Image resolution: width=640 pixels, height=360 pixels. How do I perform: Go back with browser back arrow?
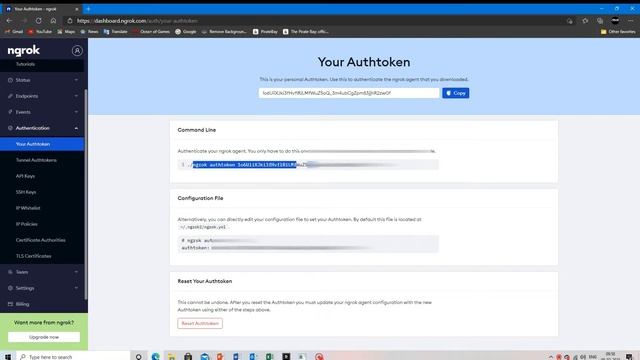pyautogui.click(x=9, y=21)
